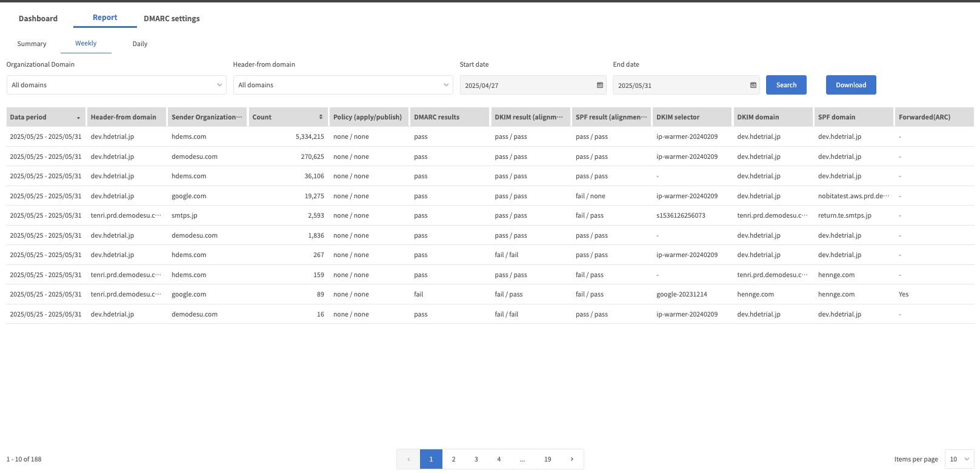Click the End date input field
The height and width of the screenshot is (473, 980).
[x=686, y=86]
